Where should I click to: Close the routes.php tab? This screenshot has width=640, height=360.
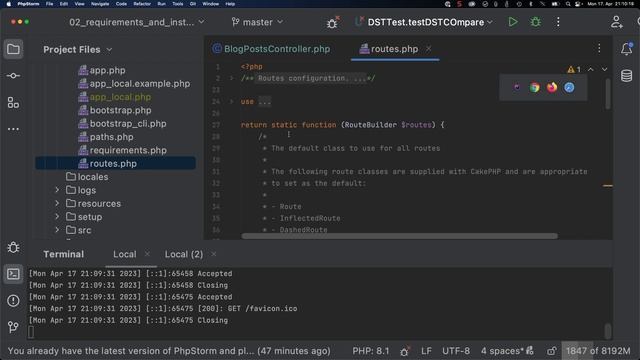click(x=428, y=49)
